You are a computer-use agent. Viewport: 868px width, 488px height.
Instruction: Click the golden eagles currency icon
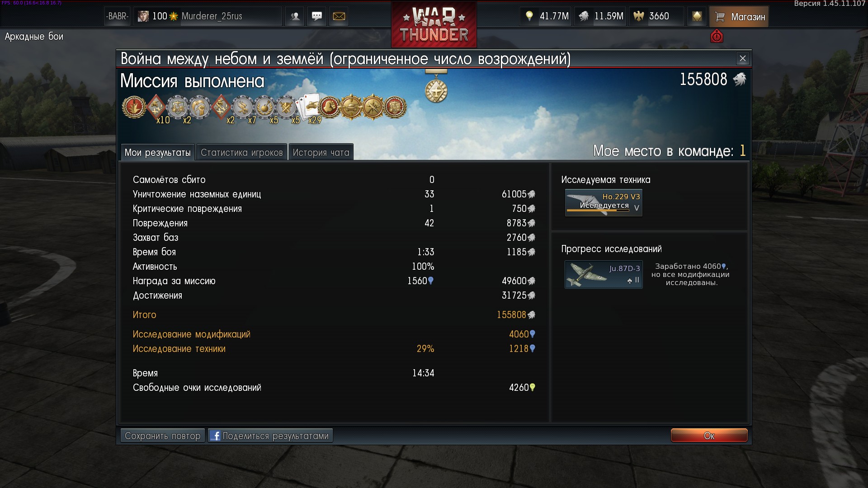click(x=638, y=16)
